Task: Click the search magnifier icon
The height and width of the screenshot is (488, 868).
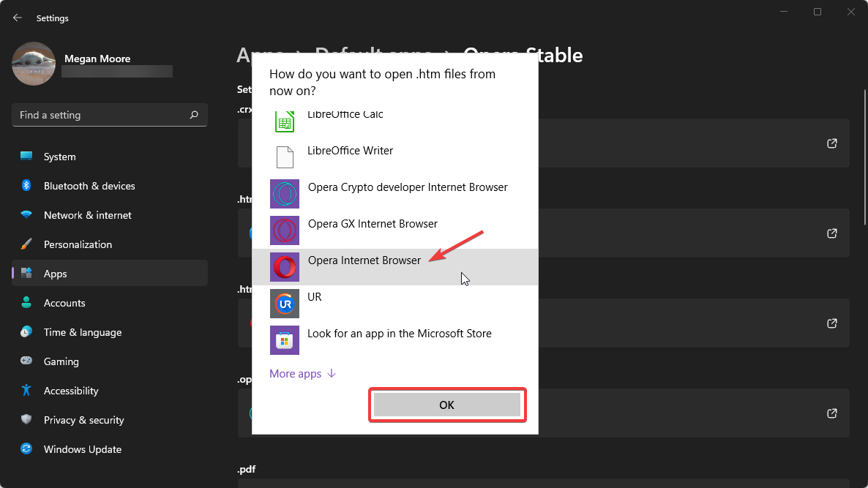Action: [x=194, y=115]
